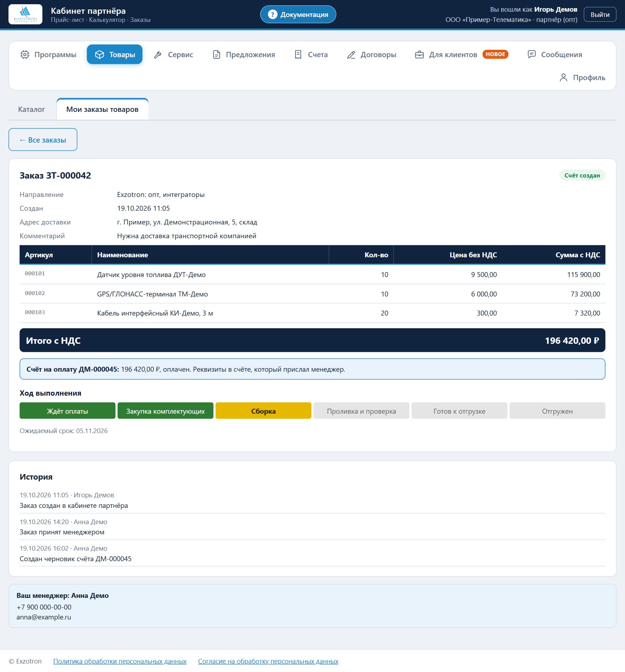
Task: Click the briefcase icon beside Для клиентов
Action: point(419,55)
